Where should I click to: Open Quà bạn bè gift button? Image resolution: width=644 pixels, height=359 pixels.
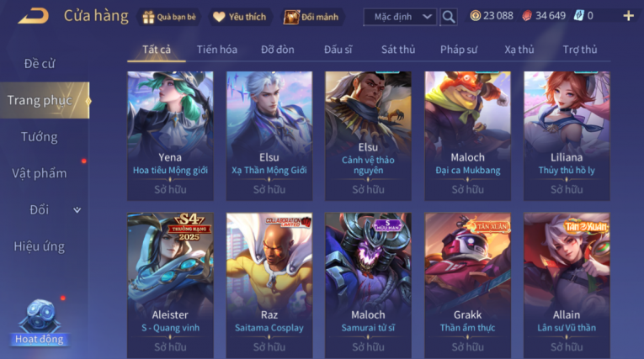point(169,17)
